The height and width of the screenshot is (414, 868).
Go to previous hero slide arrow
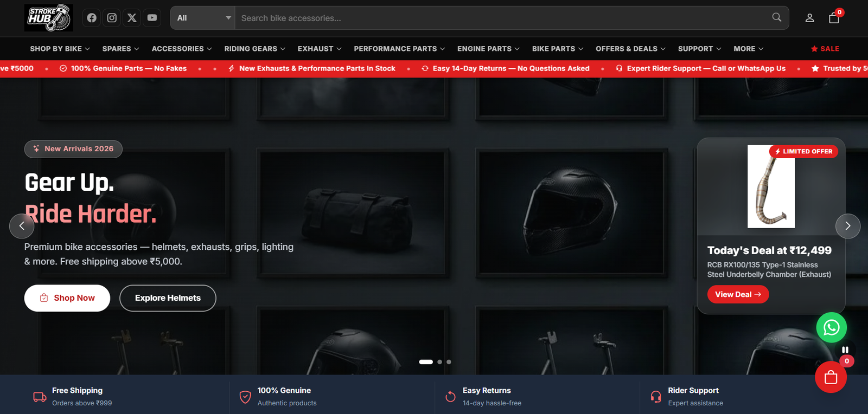[x=22, y=226]
